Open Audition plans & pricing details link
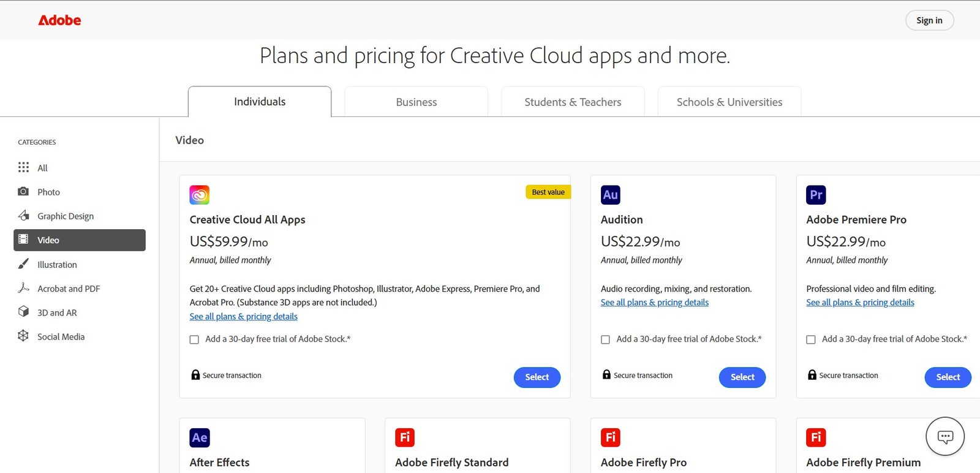 tap(654, 302)
